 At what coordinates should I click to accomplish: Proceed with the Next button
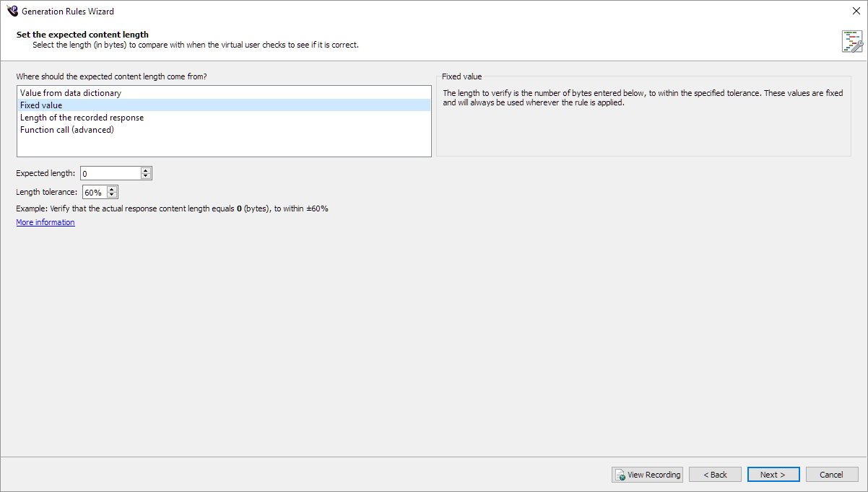click(773, 475)
